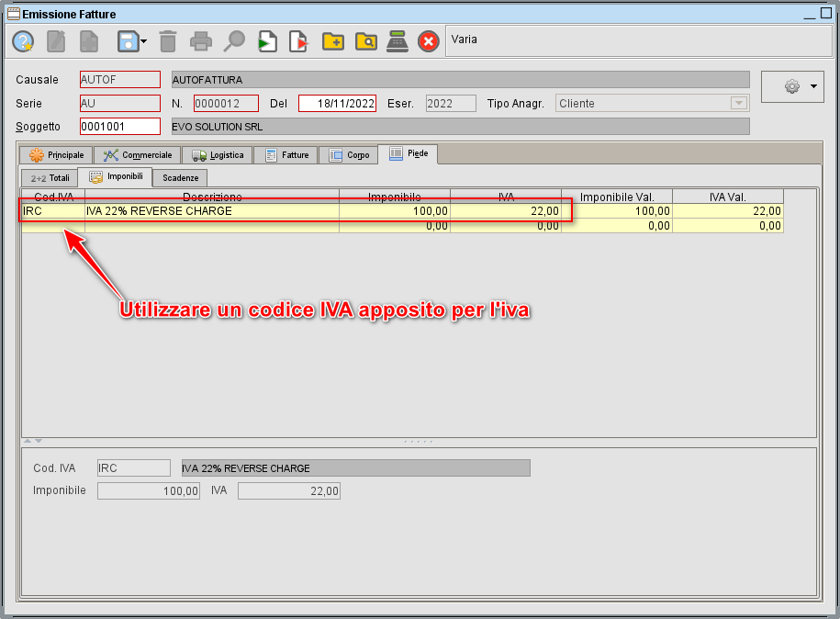Screen dimensions: 840x619
Task: Open the Scadenze sub-tab
Action: tap(178, 177)
